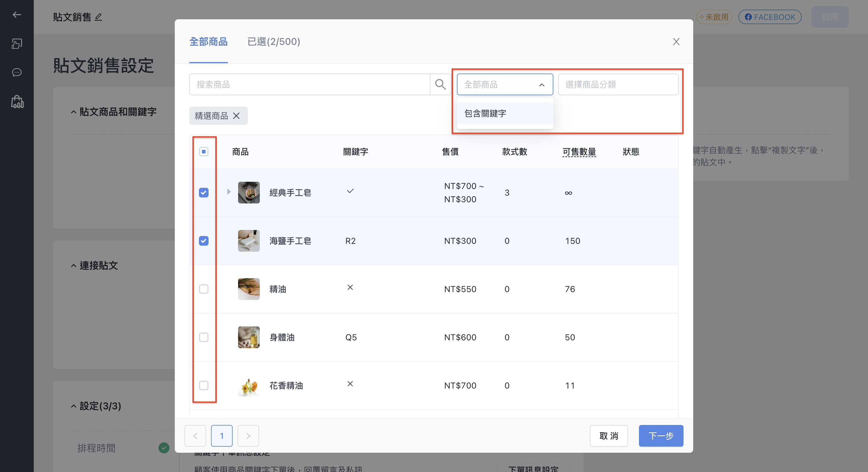Click the 排程時間 setting item
The width and height of the screenshot is (868, 472).
pos(96,448)
